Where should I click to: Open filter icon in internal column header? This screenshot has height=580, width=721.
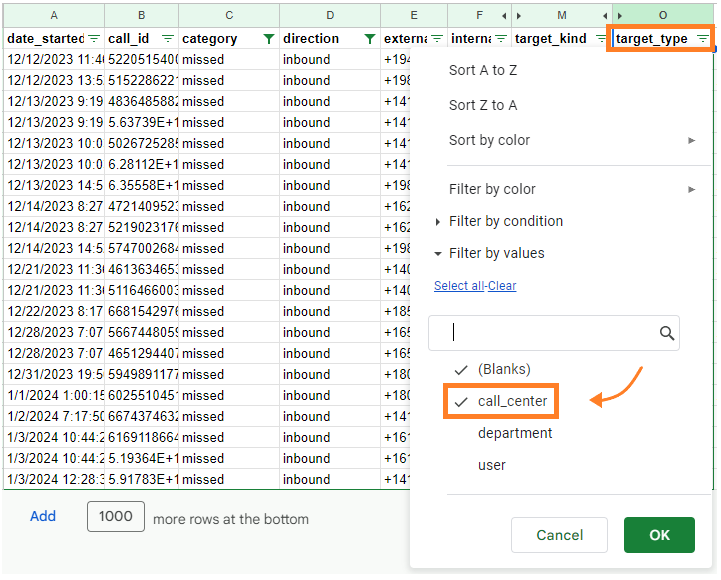pyautogui.click(x=501, y=39)
